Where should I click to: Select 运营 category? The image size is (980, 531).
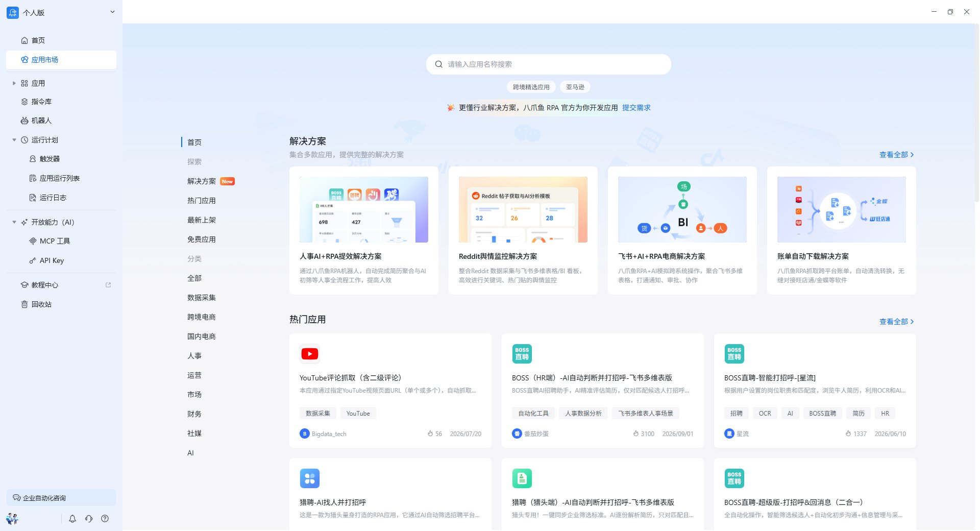point(194,375)
